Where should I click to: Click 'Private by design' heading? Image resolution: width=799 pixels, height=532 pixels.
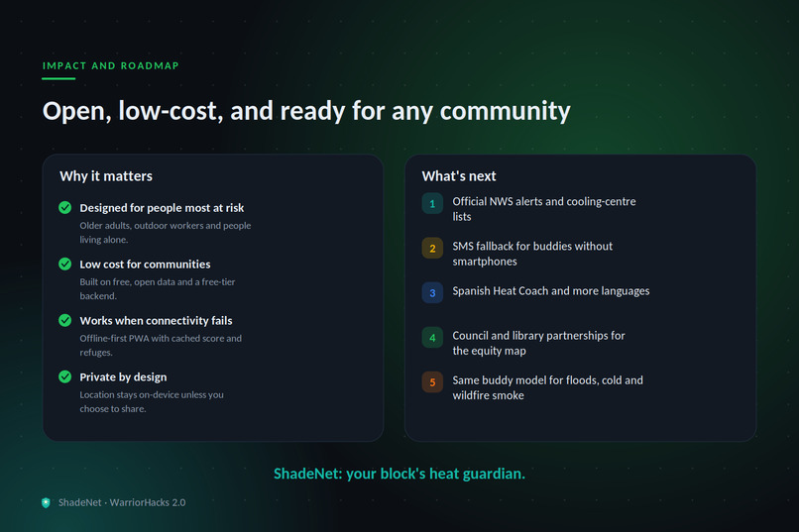(x=123, y=377)
